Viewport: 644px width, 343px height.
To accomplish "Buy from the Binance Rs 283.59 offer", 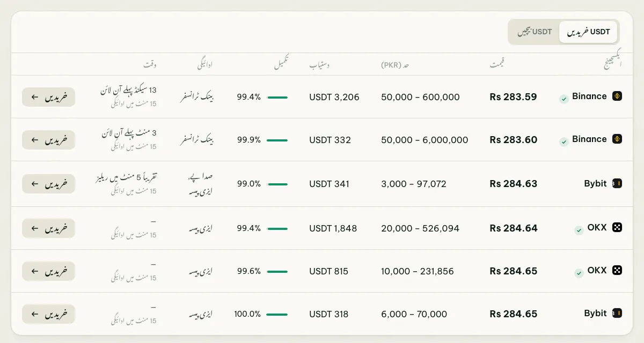I will pos(48,97).
